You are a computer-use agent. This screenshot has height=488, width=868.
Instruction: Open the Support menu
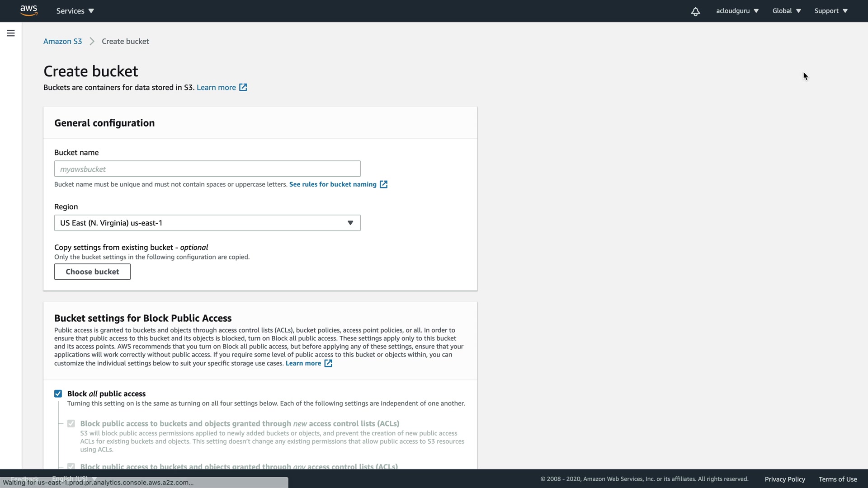830,11
